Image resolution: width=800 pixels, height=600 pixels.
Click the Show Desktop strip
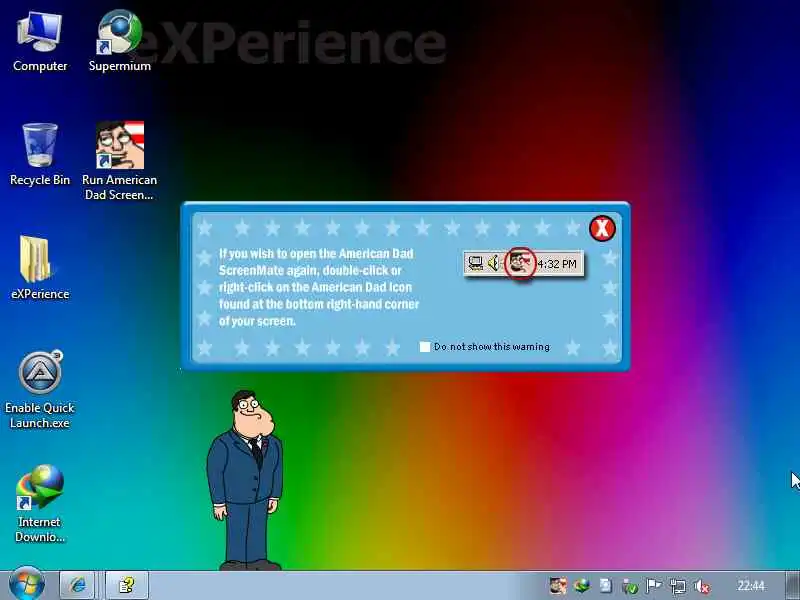(x=792, y=585)
